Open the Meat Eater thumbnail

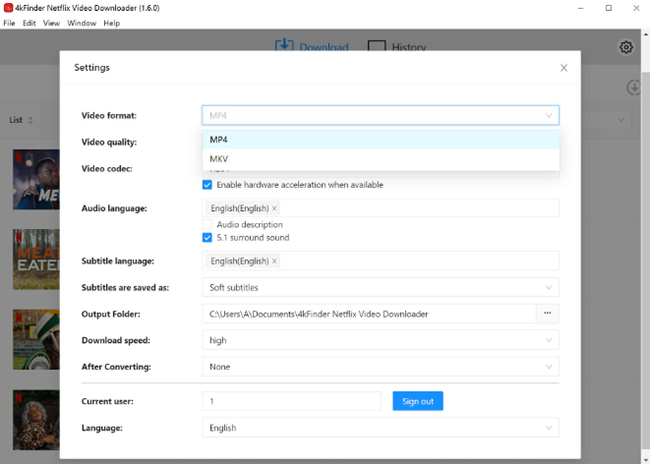pos(36,259)
